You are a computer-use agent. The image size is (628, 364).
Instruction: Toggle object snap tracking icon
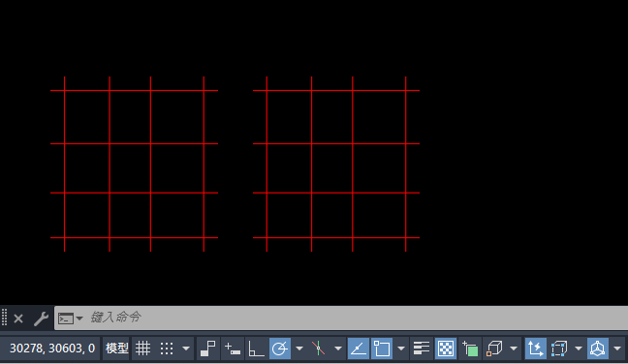[x=359, y=349]
